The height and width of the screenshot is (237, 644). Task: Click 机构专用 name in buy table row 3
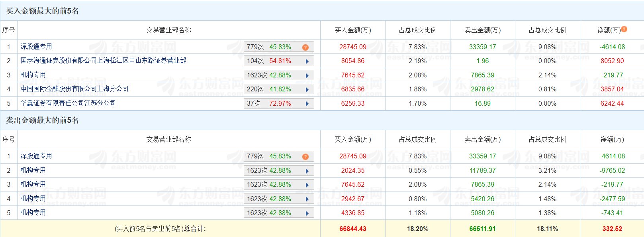33,75
